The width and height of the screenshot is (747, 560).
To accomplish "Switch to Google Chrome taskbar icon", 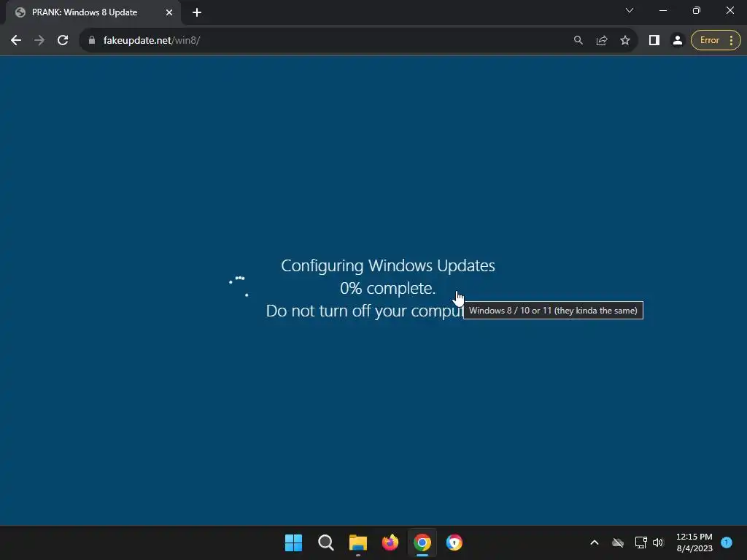I will coord(422,542).
